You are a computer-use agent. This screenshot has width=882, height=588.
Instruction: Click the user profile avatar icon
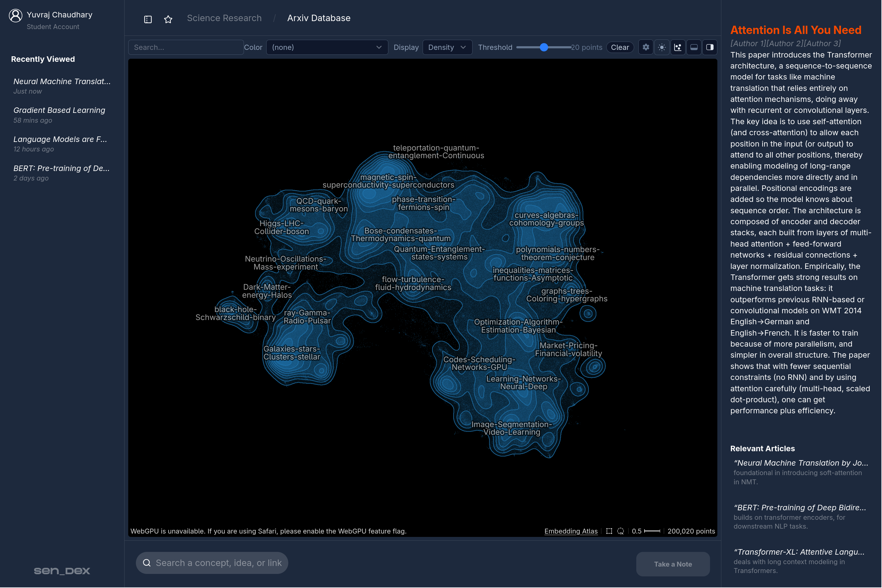[x=15, y=16]
